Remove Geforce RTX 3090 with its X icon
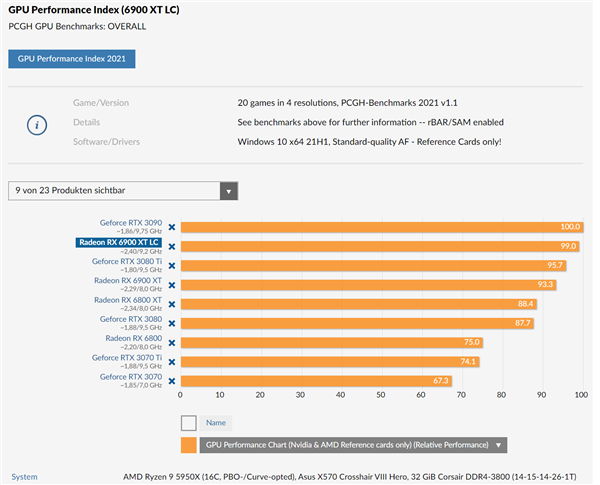The image size is (600, 485). click(x=172, y=227)
